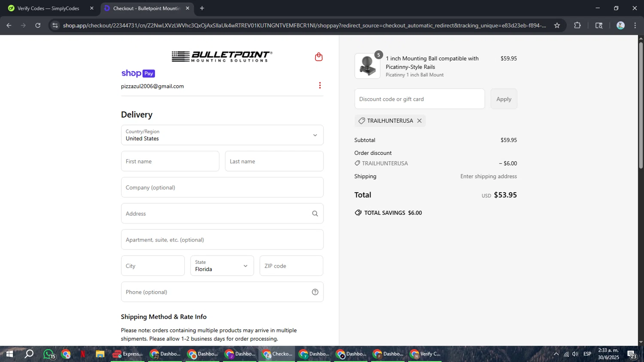Open the Chrome three-dot menu
The image size is (644, 362).
(635, 25)
